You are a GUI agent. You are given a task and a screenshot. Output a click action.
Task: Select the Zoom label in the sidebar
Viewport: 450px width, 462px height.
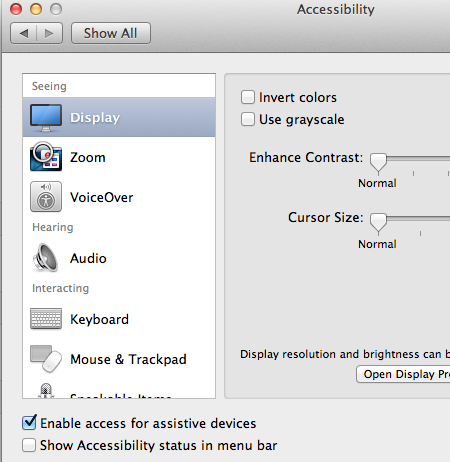[x=88, y=157]
